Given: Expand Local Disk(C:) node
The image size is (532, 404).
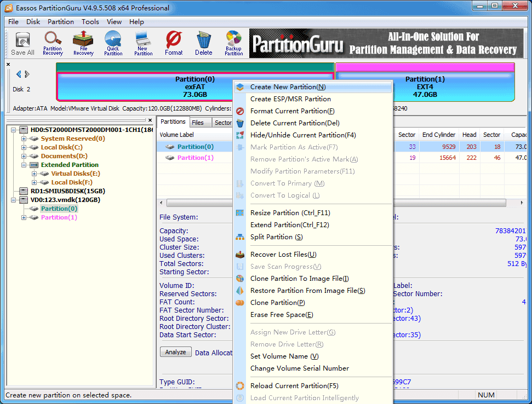Looking at the screenshot, I should 24,147.
